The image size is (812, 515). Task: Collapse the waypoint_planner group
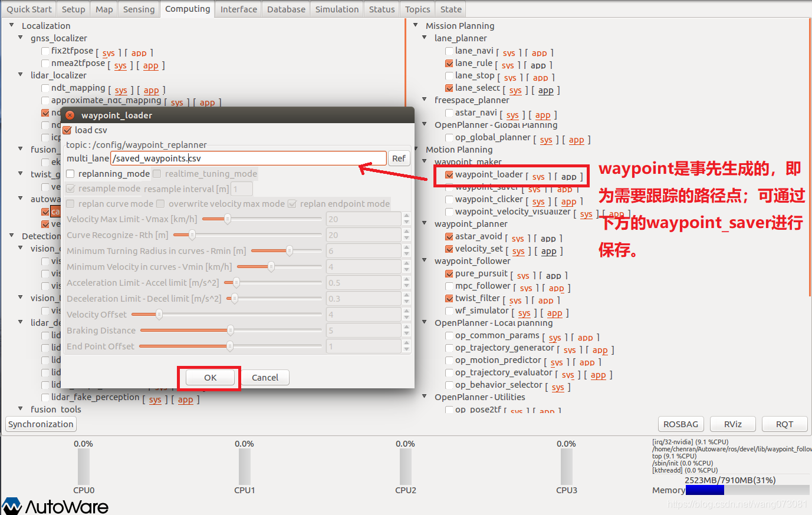tap(425, 223)
